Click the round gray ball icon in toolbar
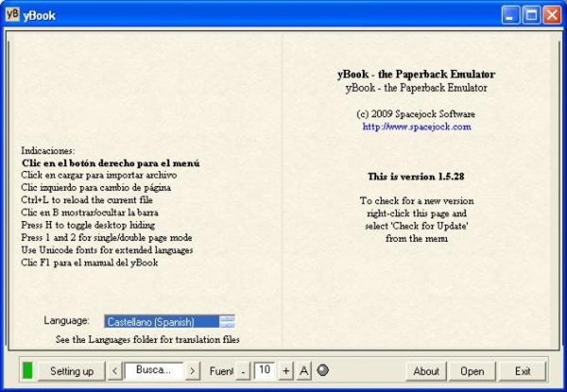567x392 pixels. (323, 370)
